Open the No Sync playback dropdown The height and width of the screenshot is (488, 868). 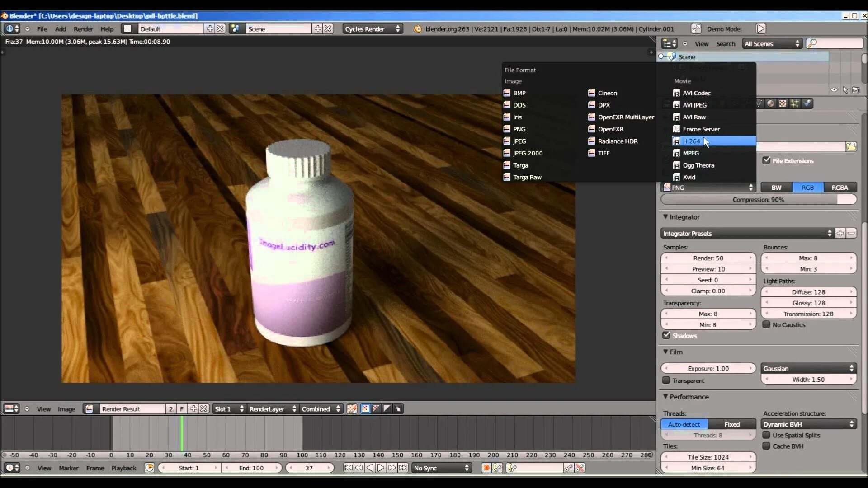(442, 468)
